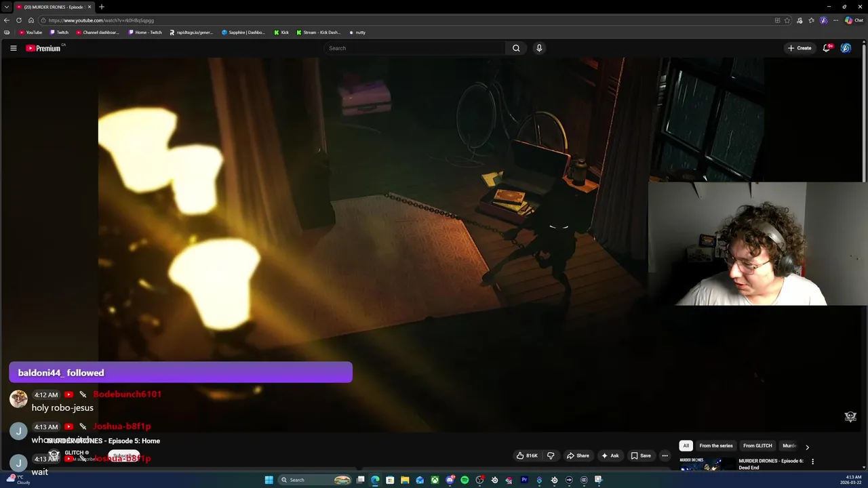Viewport: 868px width, 488px height.
Task: Reload the page with refresh icon
Action: (19, 20)
